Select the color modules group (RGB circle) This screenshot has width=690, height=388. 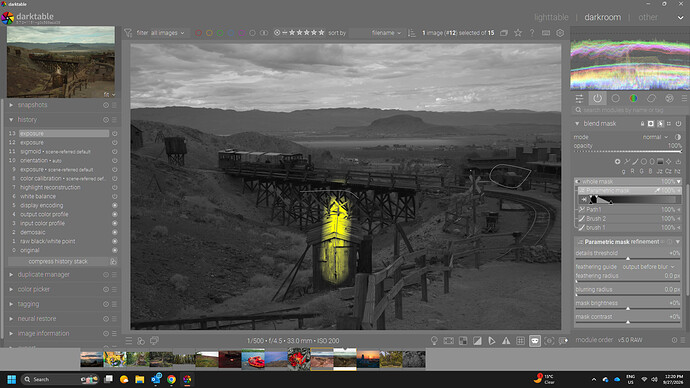point(633,99)
